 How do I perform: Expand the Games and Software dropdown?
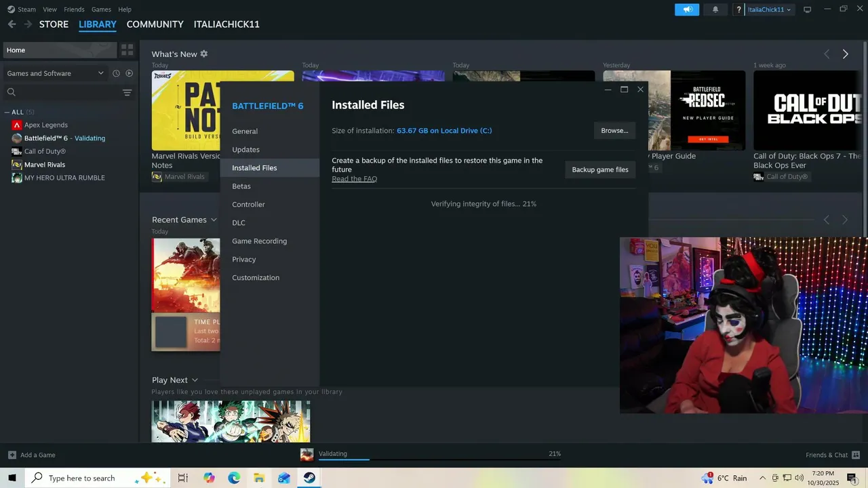(56, 73)
